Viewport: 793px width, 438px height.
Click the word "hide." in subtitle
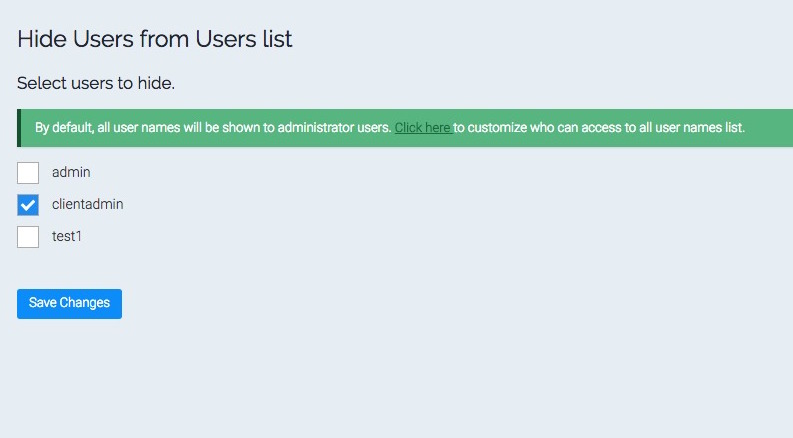coord(156,83)
